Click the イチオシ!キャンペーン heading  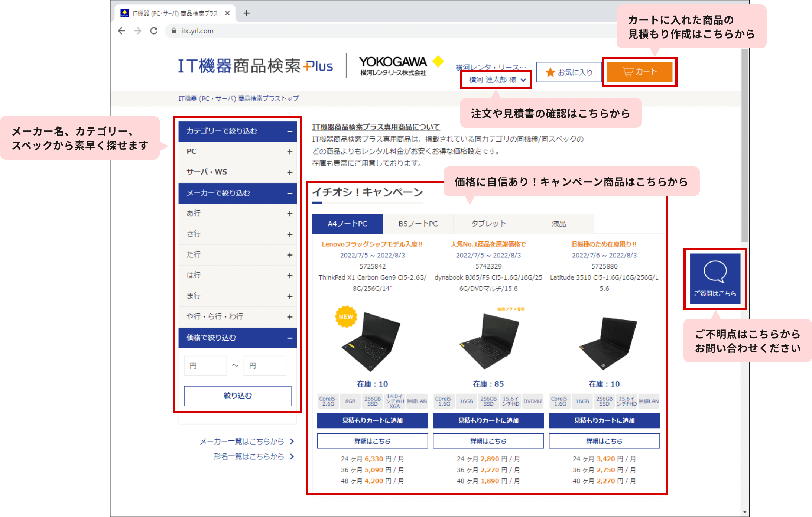tap(367, 192)
